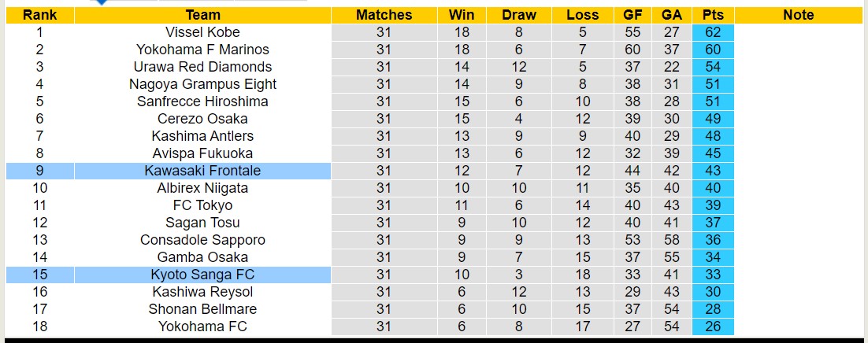Click Yokohama FC's 26 points cell
The width and height of the screenshot is (868, 343).
[713, 326]
